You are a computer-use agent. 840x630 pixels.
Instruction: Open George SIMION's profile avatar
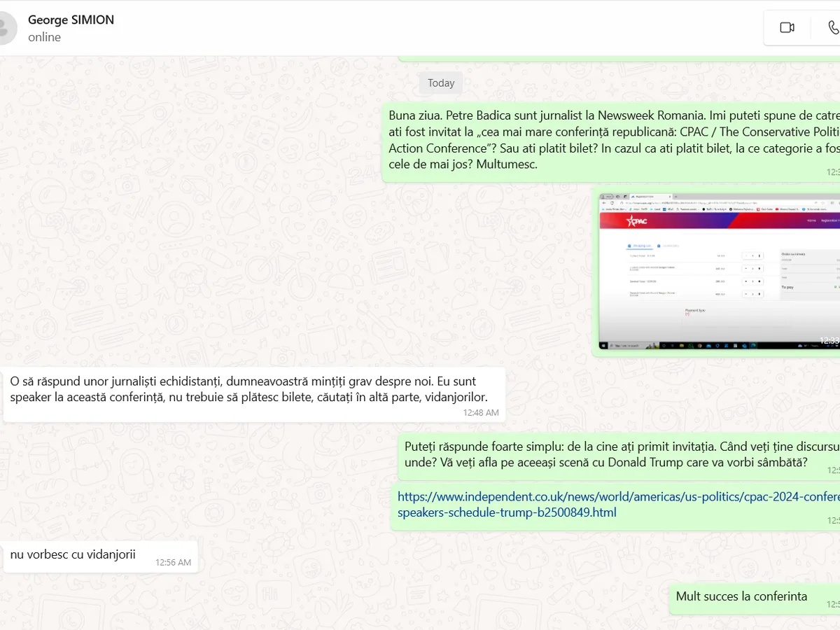coord(6,27)
